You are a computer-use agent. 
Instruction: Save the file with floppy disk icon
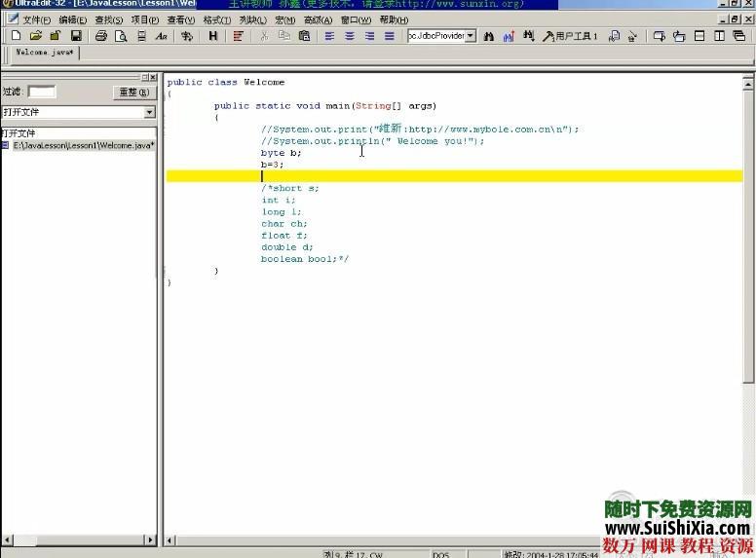click(x=75, y=36)
